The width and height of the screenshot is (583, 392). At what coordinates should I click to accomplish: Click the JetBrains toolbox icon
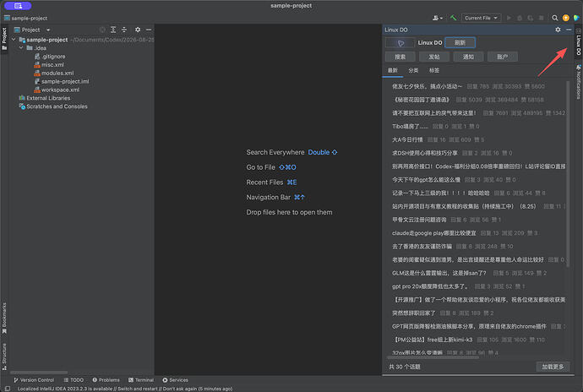point(576,18)
